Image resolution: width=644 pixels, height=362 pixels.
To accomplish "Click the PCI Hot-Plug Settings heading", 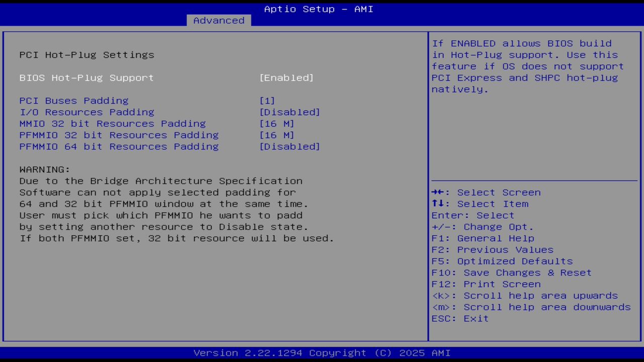I will pos(87,55).
